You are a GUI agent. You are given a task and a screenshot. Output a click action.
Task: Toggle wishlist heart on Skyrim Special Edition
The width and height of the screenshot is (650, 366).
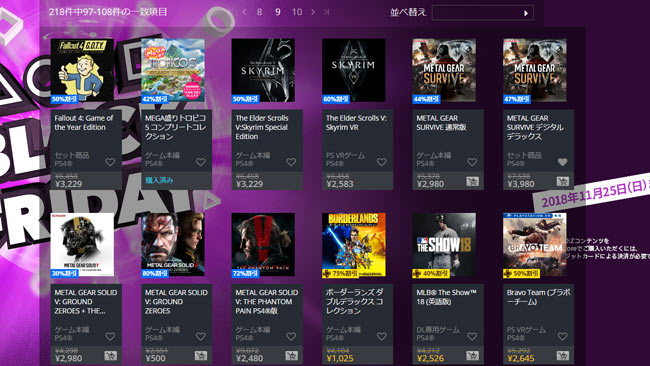(x=291, y=162)
